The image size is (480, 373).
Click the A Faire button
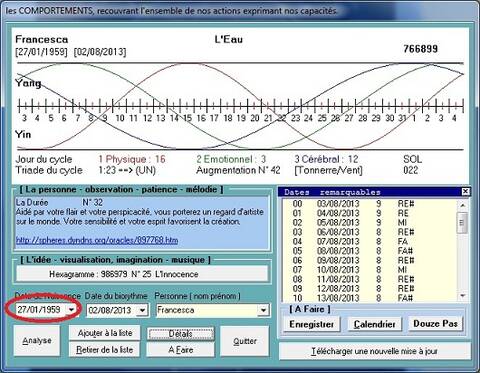[x=180, y=350]
